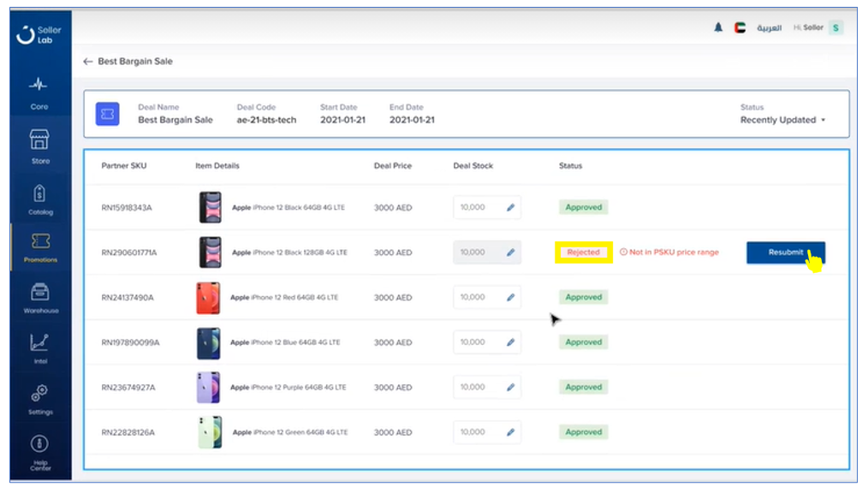This screenshot has height=493, width=868.
Task: Click Resubmit for the rejected item
Action: pyautogui.click(x=786, y=252)
